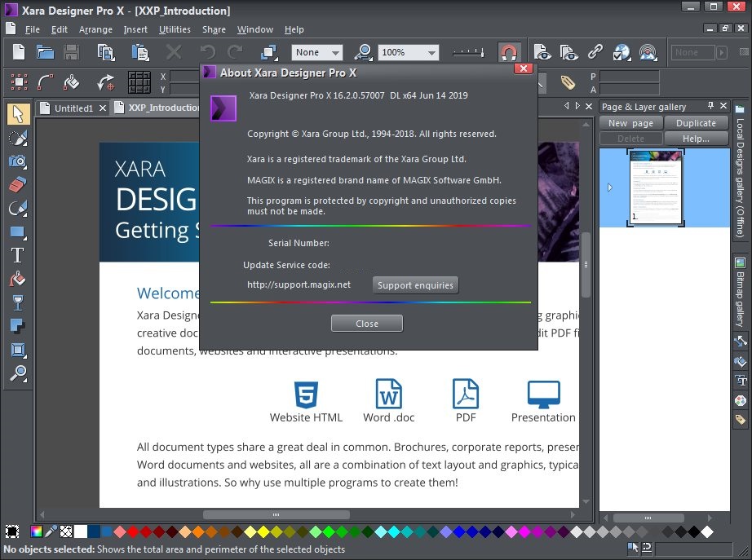Toggle the edit color eyedropper in color line
752x560 pixels.
[x=51, y=531]
